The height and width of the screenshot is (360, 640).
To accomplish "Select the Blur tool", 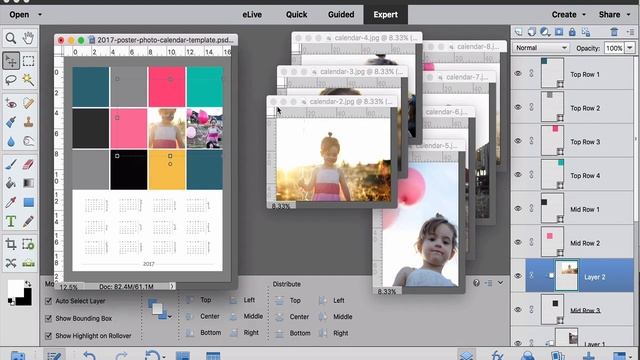I will click(11, 141).
